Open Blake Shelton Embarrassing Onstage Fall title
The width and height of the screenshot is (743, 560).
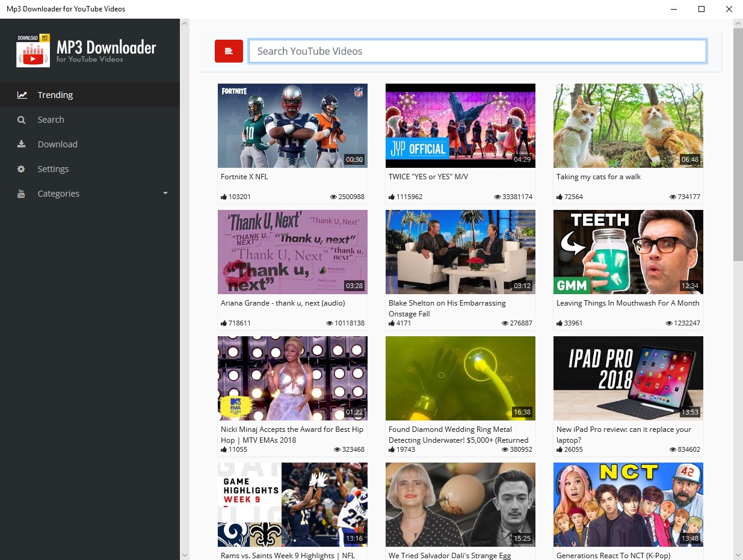point(447,309)
